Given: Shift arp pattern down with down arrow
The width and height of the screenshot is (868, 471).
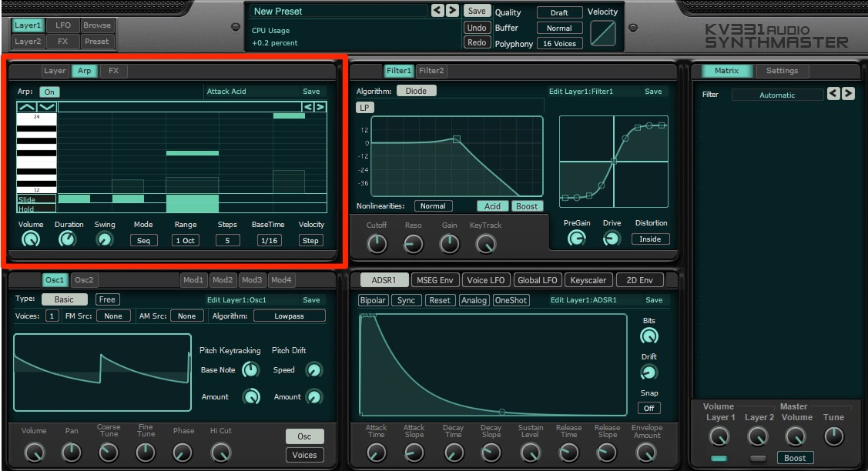Looking at the screenshot, I should [46, 107].
